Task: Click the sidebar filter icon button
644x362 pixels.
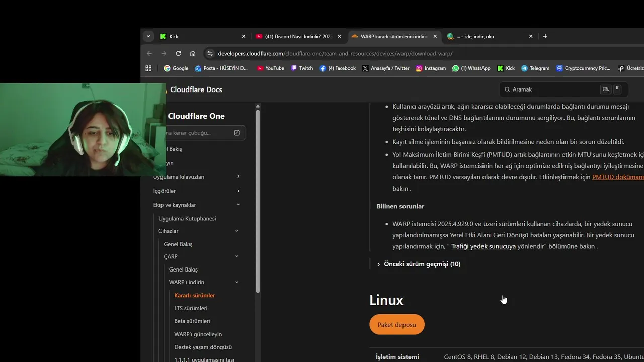Action: 237,133
